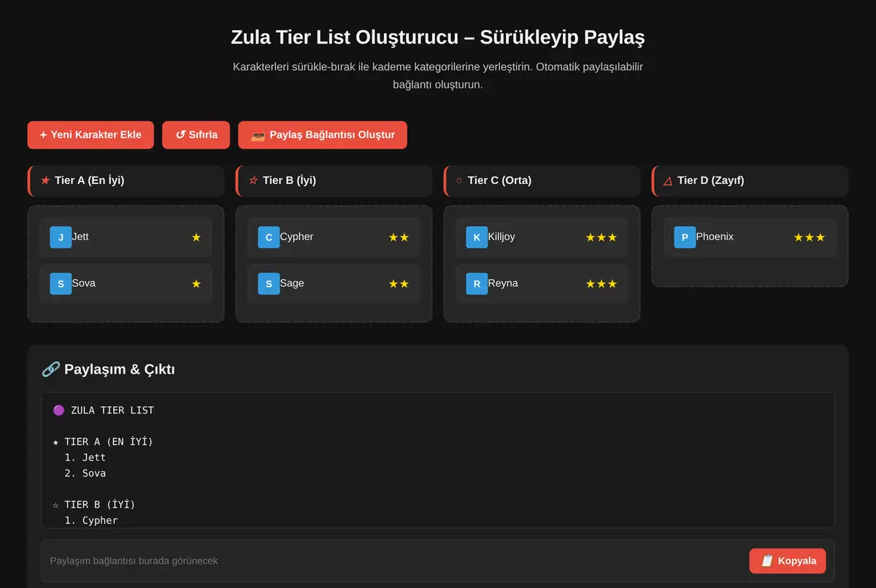Image resolution: width=876 pixels, height=588 pixels.
Task: Click the outline star icon in Tier B header
Action: (x=253, y=180)
